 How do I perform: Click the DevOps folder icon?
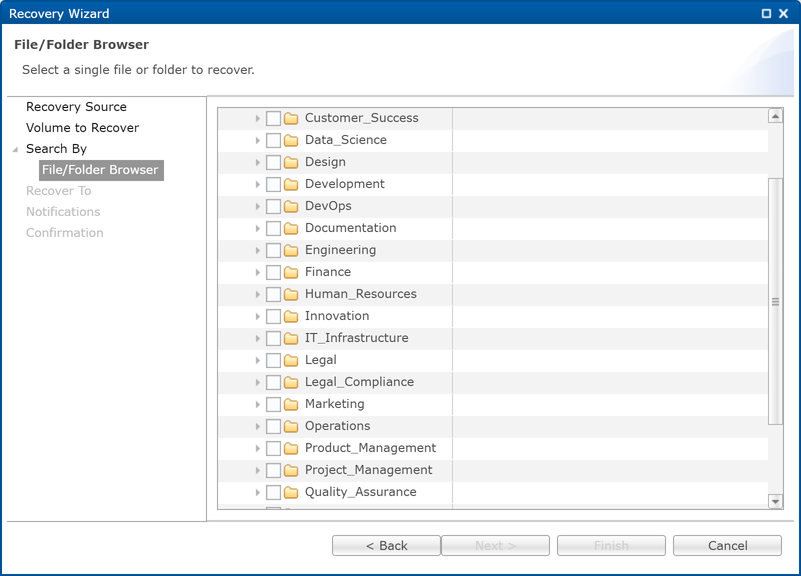pyautogui.click(x=291, y=206)
